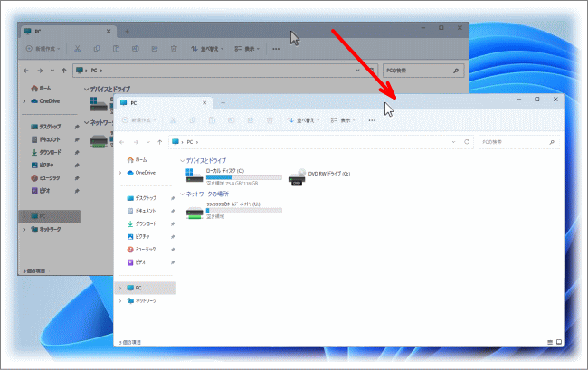Go up one level in front window
This screenshot has width=588, height=370.
[x=160, y=142]
